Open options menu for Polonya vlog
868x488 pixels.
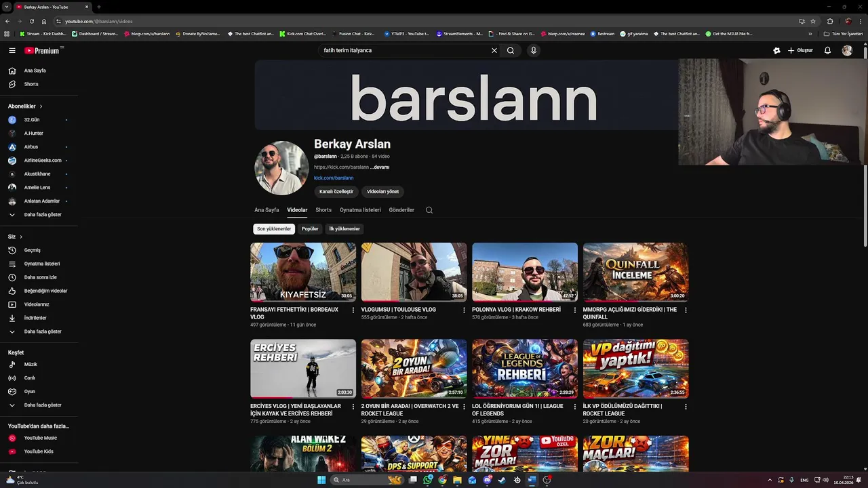(575, 310)
